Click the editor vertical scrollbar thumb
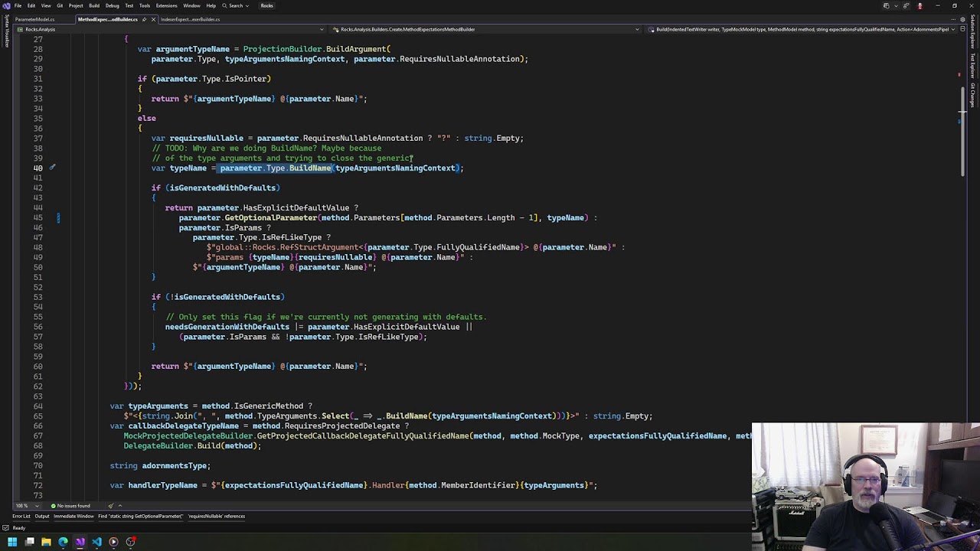Screen dimensions: 980x551 tap(962, 133)
